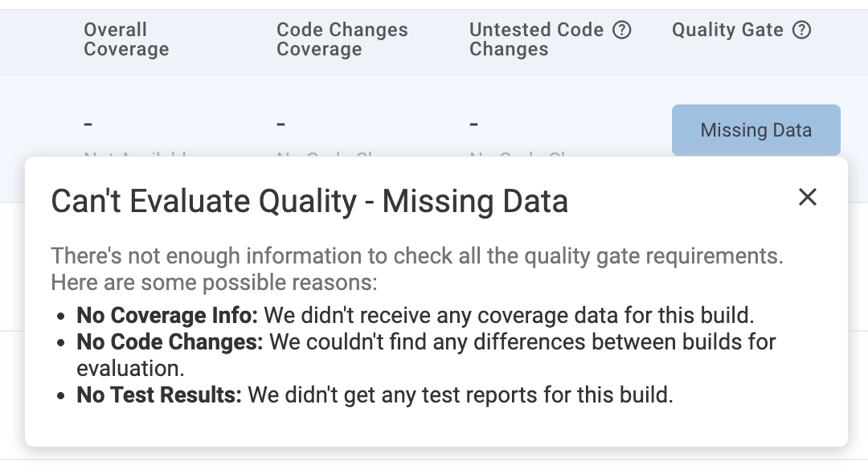The width and height of the screenshot is (868, 474).
Task: Click the bold "No Code Changes:" popup label
Action: click(x=170, y=341)
